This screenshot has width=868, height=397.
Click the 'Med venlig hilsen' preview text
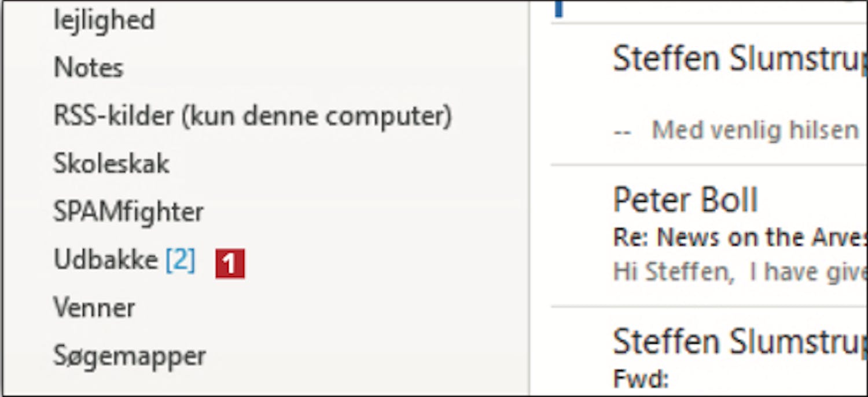pyautogui.click(x=755, y=130)
